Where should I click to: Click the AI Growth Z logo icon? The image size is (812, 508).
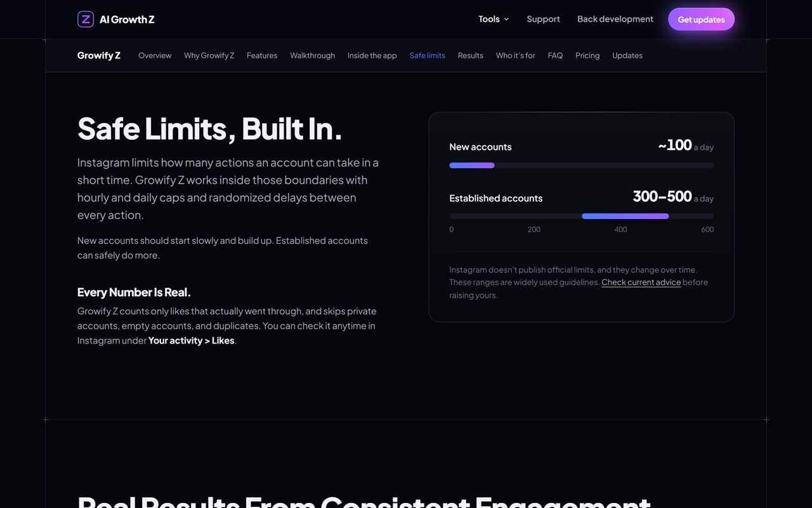tap(86, 19)
